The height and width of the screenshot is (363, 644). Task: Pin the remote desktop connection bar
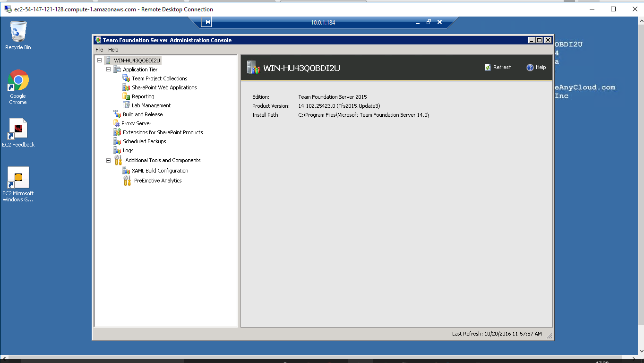tap(206, 22)
